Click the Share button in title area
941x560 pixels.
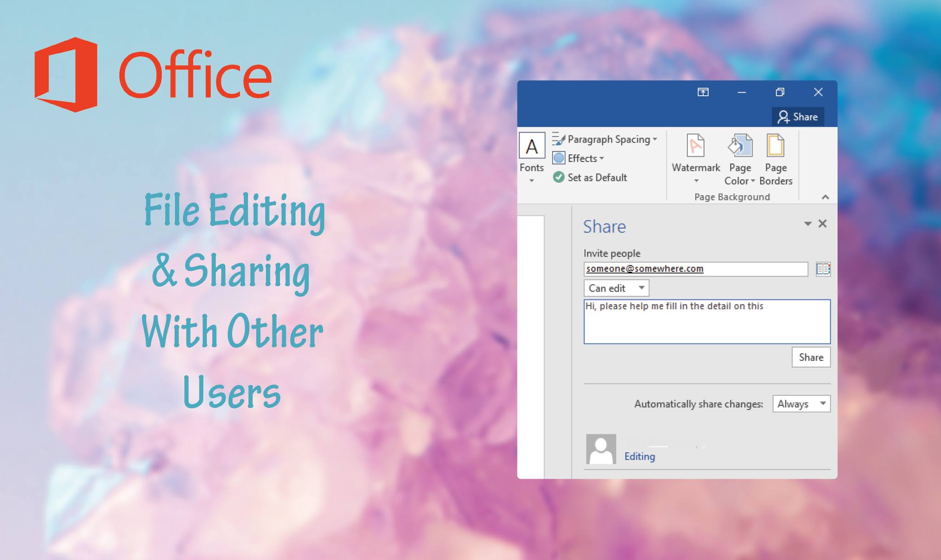(x=798, y=117)
